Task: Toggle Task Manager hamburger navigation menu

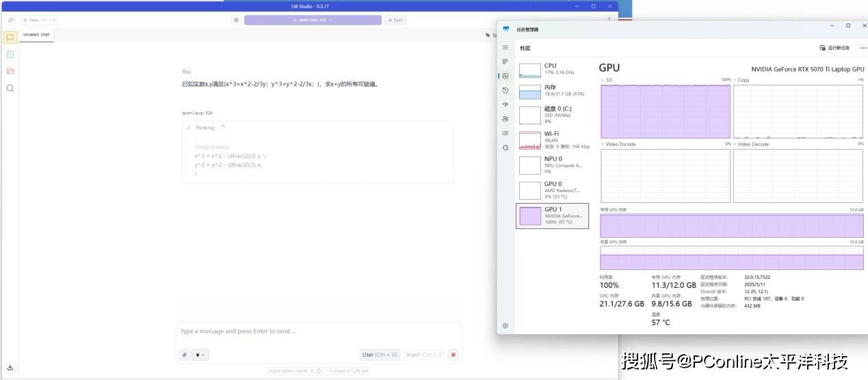Action: point(505,48)
